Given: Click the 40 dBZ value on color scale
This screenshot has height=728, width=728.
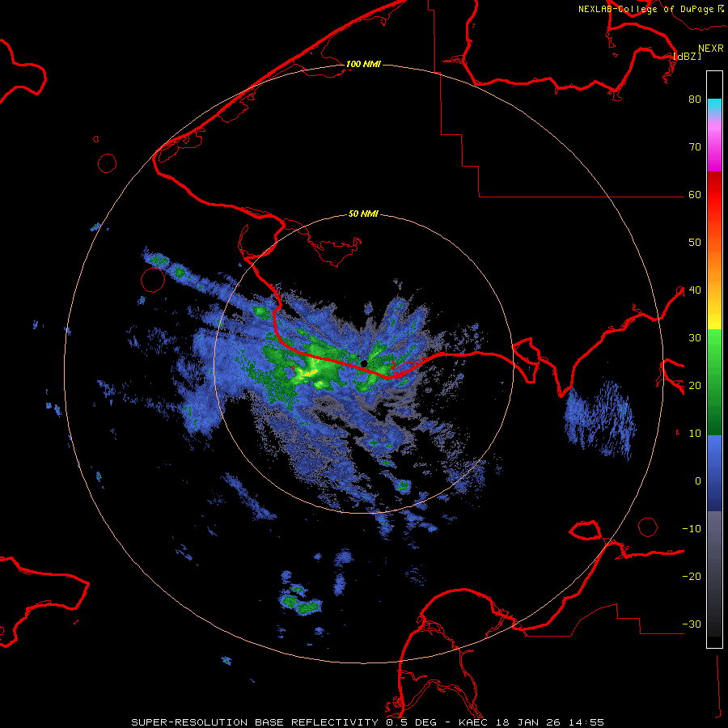Looking at the screenshot, I should tap(695, 290).
